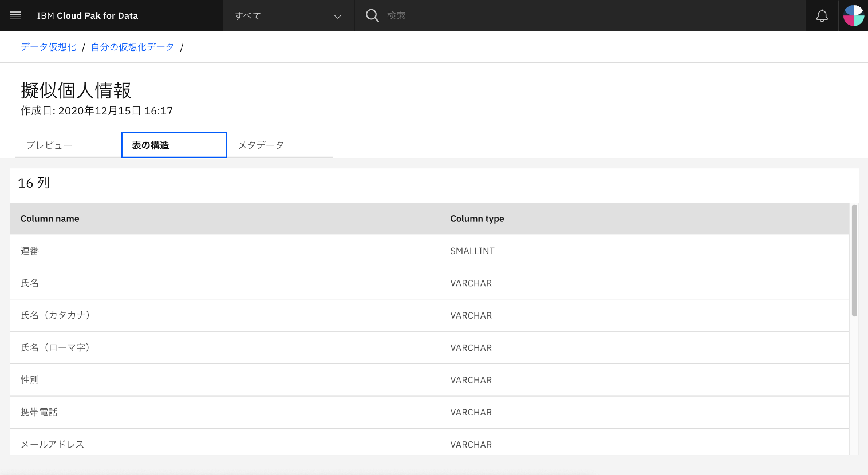This screenshot has width=868, height=475.
Task: Open the hamburger navigation menu
Action: point(15,15)
